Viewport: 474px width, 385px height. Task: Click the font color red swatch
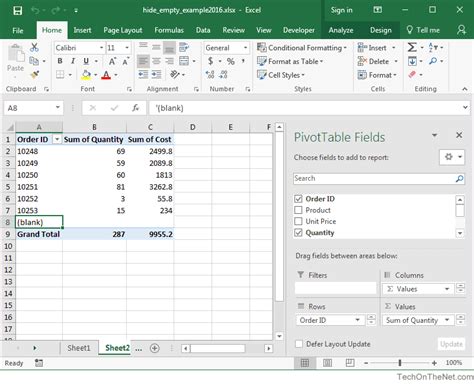[106, 75]
